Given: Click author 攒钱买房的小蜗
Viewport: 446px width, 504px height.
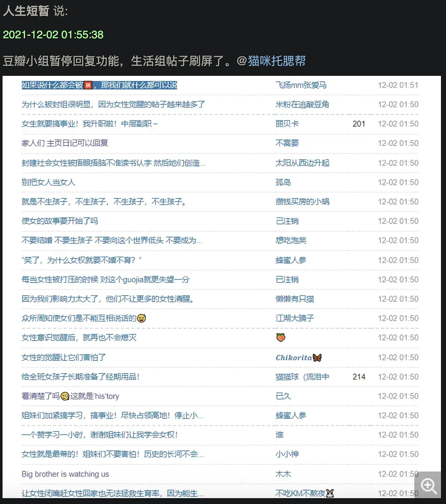Looking at the screenshot, I should [x=302, y=202].
